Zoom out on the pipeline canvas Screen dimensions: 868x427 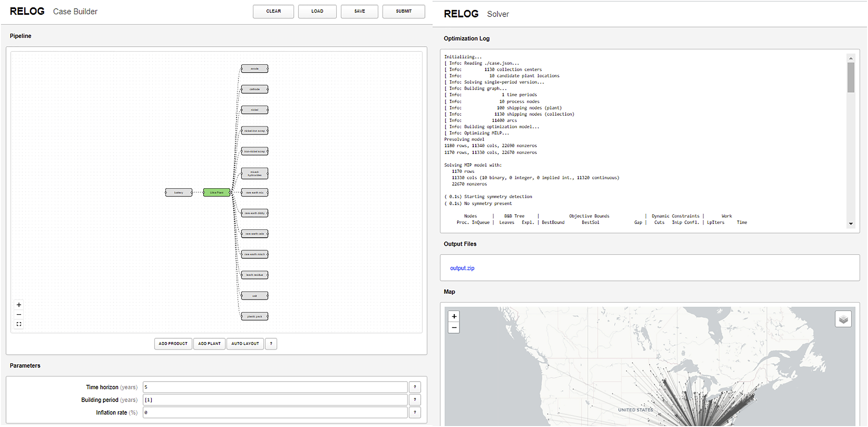coord(19,315)
